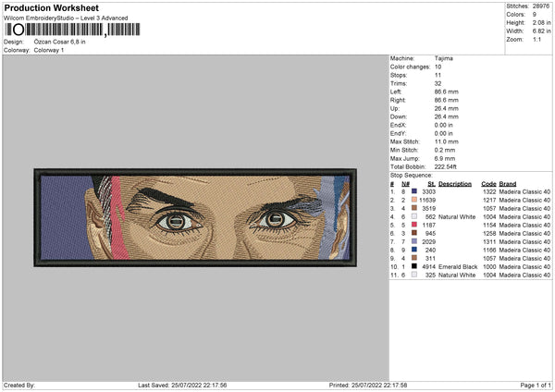Pick the Emerald Black swatch
Viewport: 555px width, 392px height.
[x=413, y=266]
